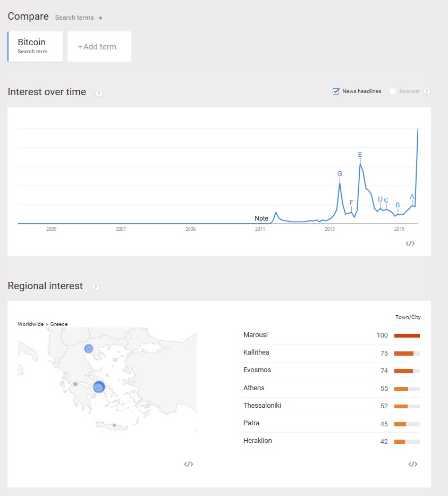The image size is (448, 496).
Task: Click help icon next to forecast
Action: [x=427, y=91]
